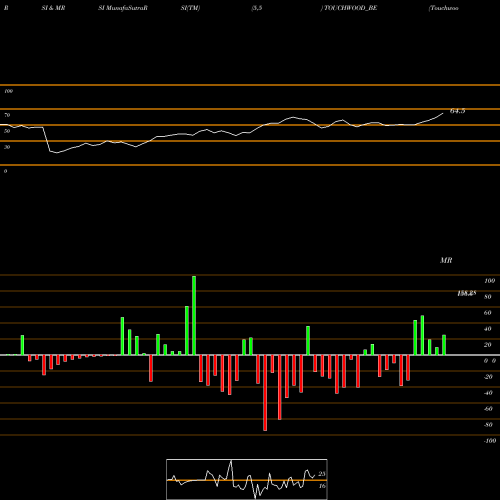Click the value 16 in the mini chart
The height and width of the screenshot is (500, 500).
click(x=322, y=486)
